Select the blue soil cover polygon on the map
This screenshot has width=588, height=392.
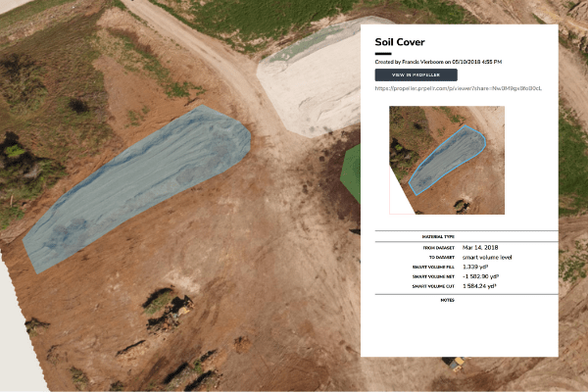point(137,187)
